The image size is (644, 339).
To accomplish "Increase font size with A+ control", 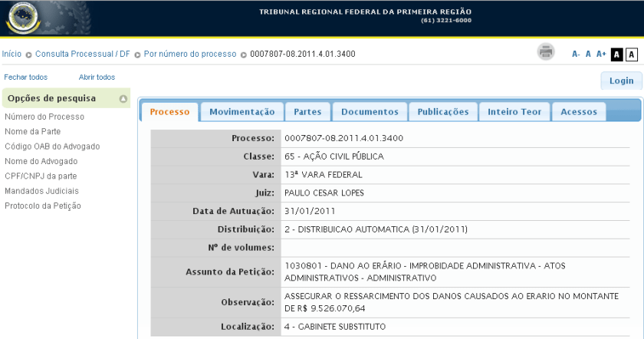I will click(601, 54).
